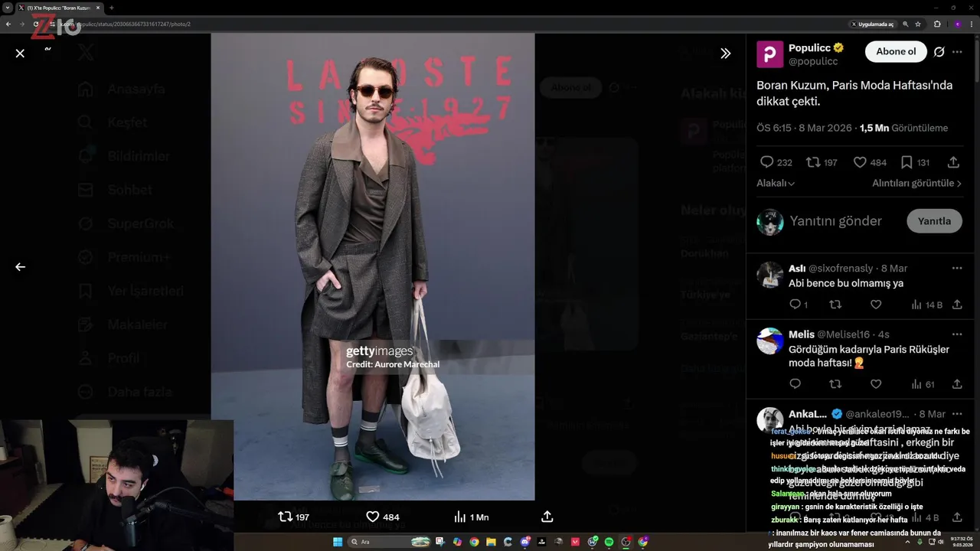This screenshot has width=980, height=551.
Task: Open Populicc more options three-dot menu
Action: pyautogui.click(x=957, y=52)
